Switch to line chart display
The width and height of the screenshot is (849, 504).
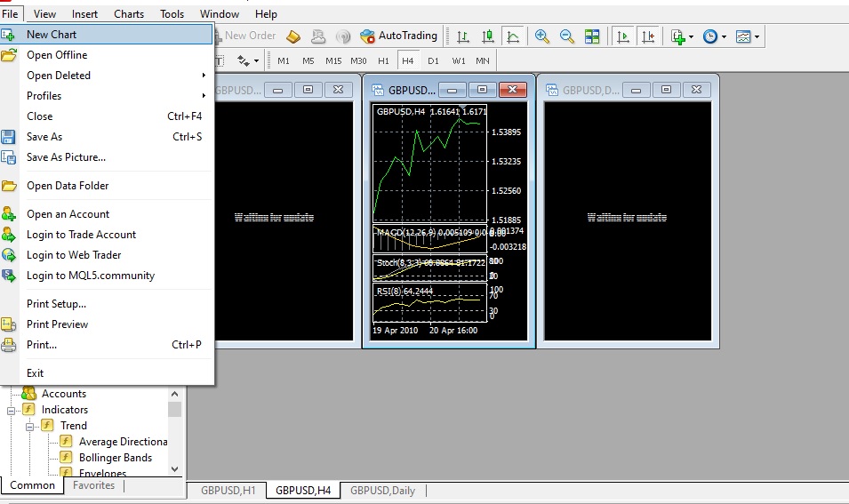tap(513, 36)
